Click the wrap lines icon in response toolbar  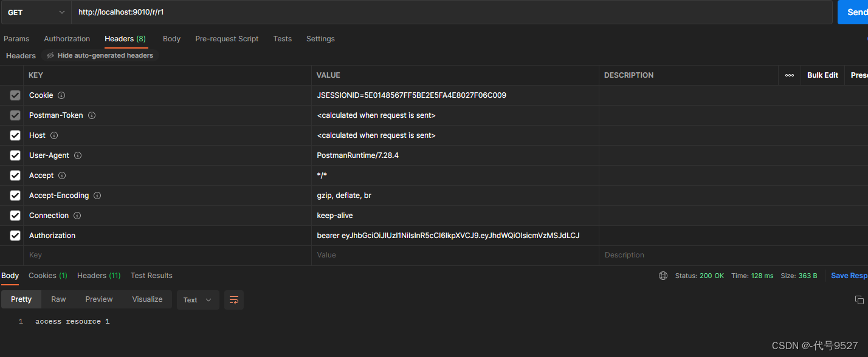tap(234, 300)
